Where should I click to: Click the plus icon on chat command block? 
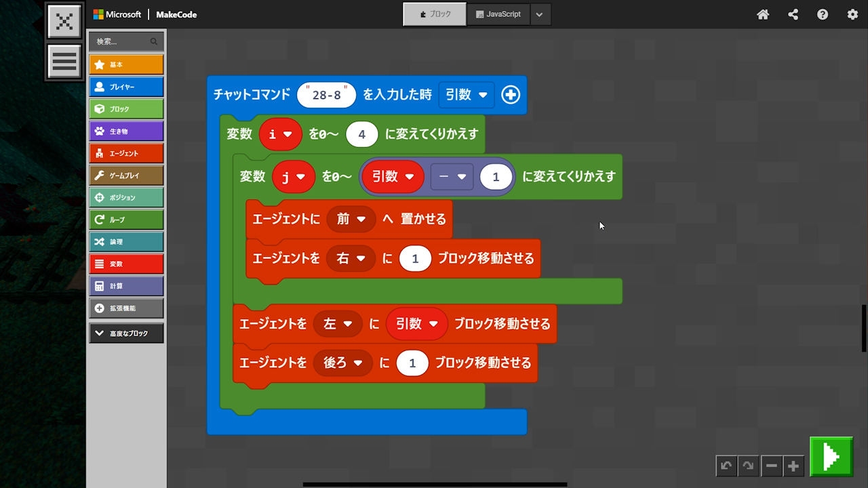tap(511, 95)
